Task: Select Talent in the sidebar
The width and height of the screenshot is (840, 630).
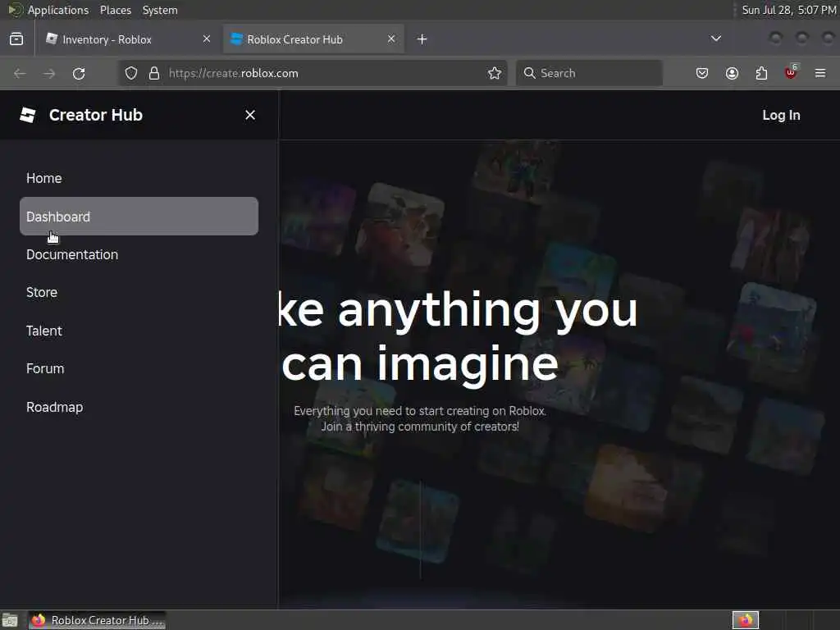Action: coord(139,331)
